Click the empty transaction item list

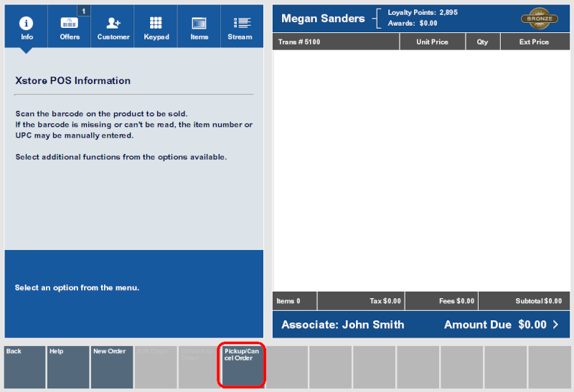pos(421,171)
